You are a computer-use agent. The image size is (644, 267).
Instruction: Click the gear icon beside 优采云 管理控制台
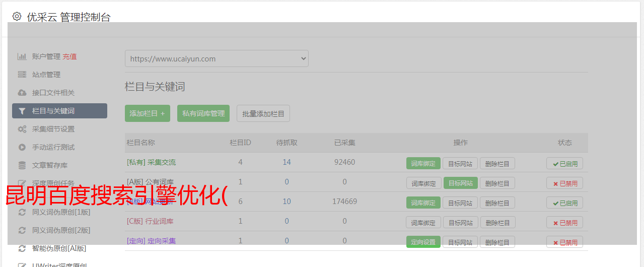(x=17, y=17)
